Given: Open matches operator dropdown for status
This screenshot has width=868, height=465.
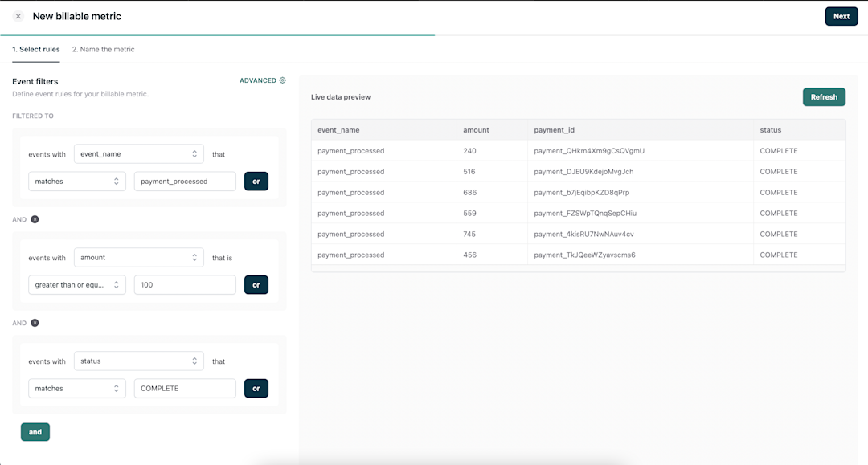Looking at the screenshot, I should point(77,388).
